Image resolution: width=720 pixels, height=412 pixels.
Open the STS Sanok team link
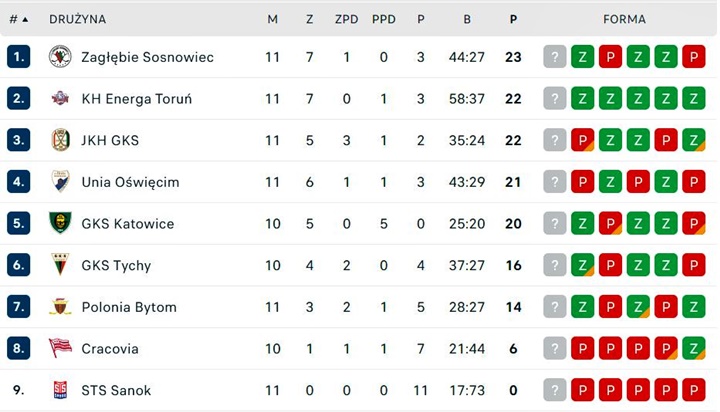[116, 390]
